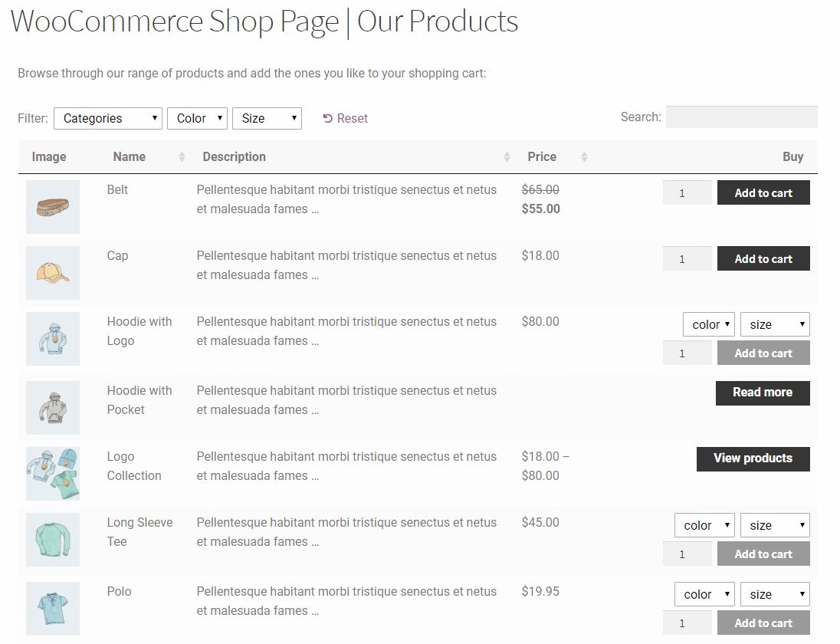Reset the product filters
Screen dimensions: 840x644
(x=345, y=118)
